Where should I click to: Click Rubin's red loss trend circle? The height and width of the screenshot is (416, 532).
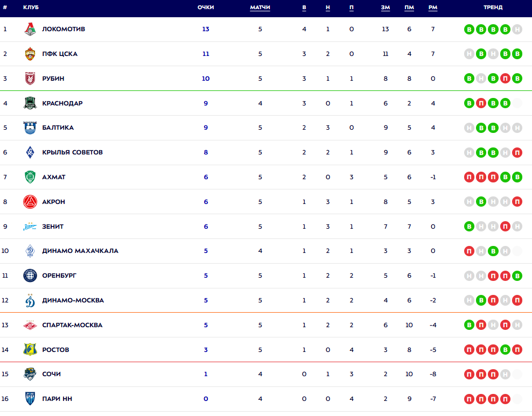click(505, 79)
